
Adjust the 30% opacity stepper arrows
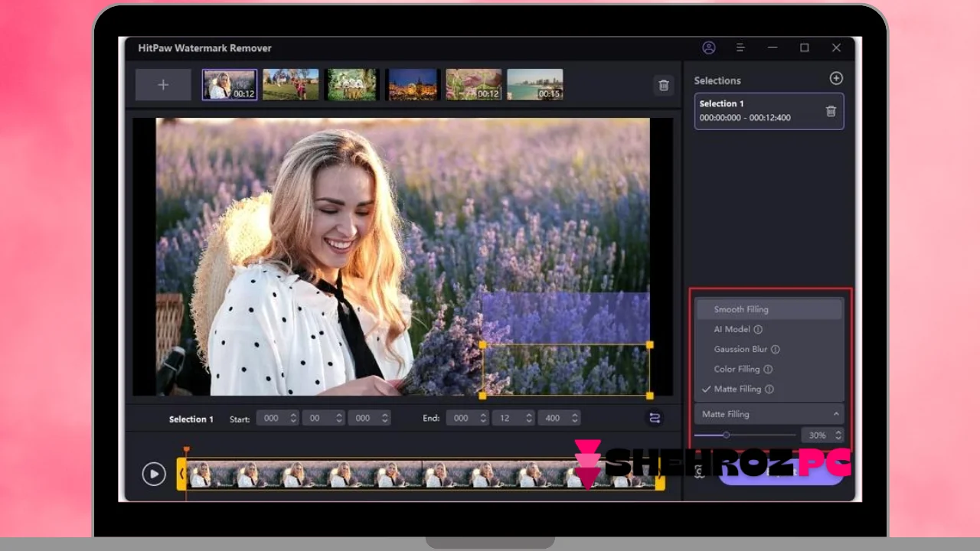(x=838, y=435)
